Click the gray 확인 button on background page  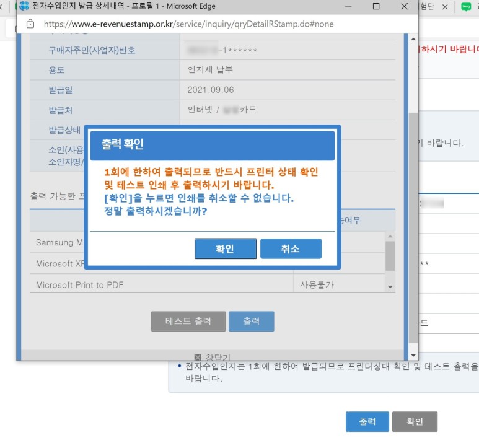click(415, 421)
